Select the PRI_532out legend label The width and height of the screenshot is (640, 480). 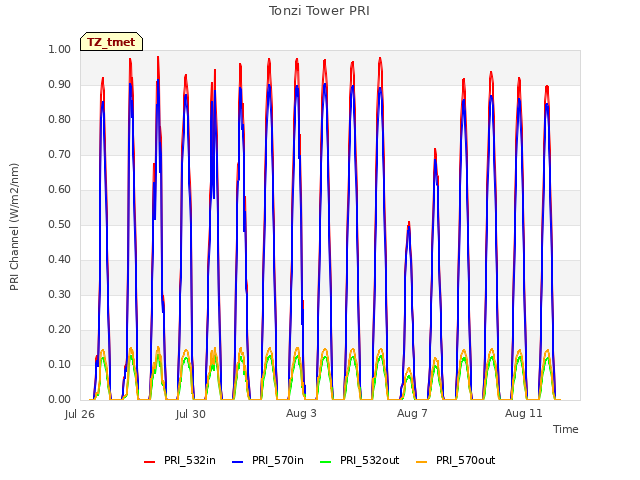coord(369,460)
